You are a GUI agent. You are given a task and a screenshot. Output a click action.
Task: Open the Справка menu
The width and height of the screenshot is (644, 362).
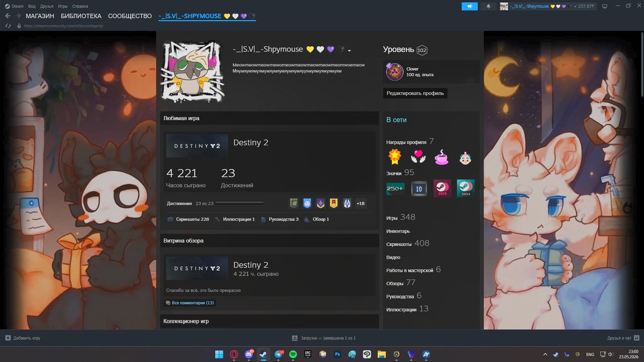point(80,6)
